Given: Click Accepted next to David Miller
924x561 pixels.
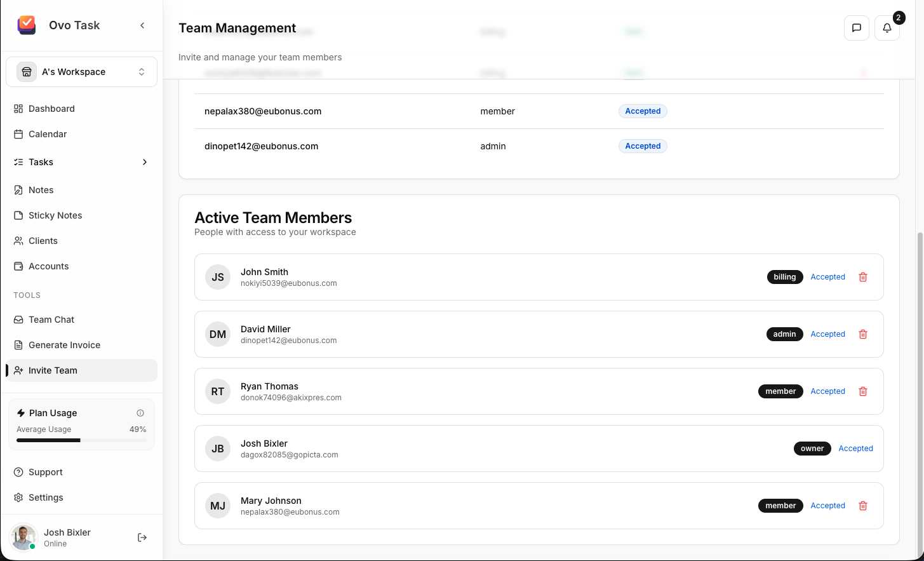Looking at the screenshot, I should pyautogui.click(x=827, y=334).
